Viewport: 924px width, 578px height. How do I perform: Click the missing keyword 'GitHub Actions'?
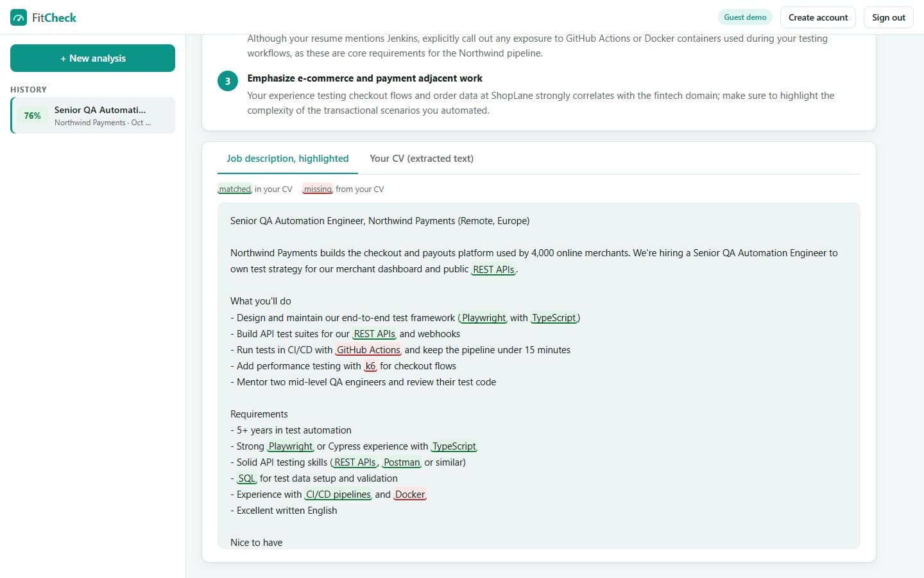(368, 350)
